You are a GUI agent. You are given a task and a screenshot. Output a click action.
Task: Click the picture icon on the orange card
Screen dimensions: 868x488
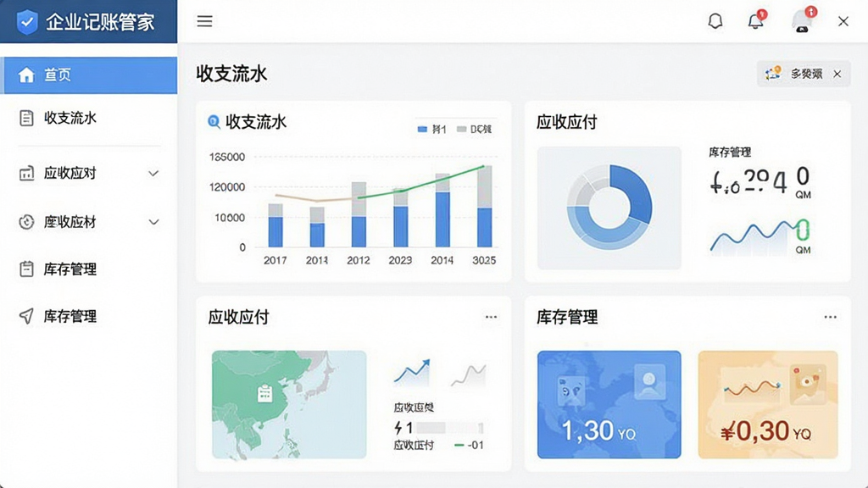(x=808, y=382)
